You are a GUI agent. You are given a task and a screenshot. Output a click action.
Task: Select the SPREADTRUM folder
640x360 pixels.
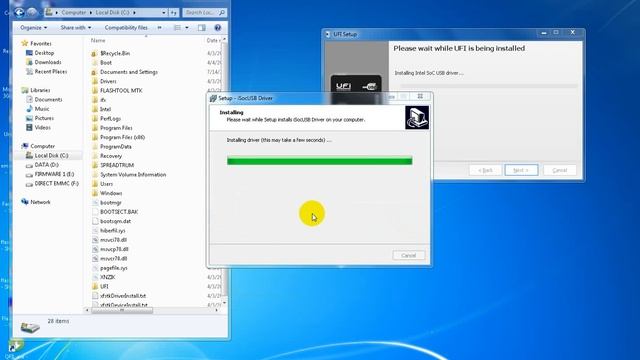[117, 165]
